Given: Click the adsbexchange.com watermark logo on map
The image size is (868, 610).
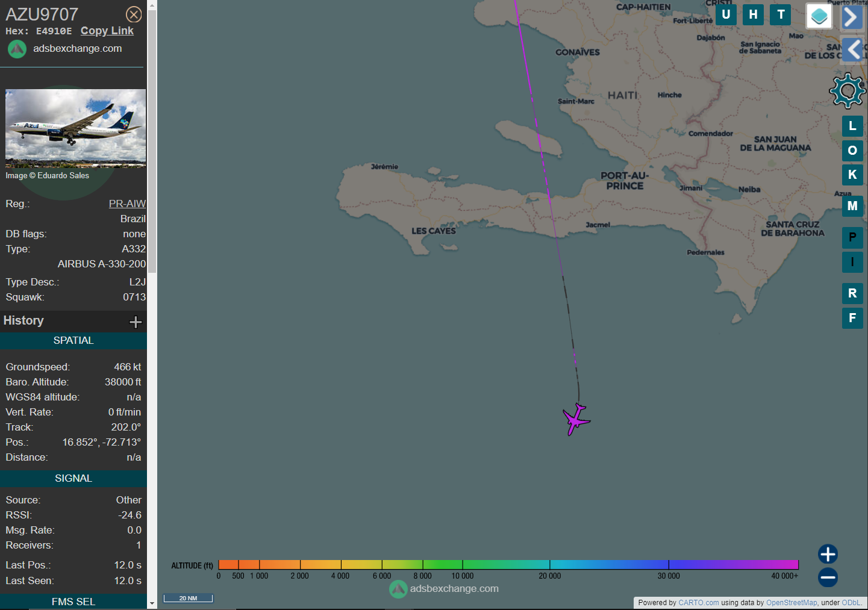Looking at the screenshot, I should 445,589.
